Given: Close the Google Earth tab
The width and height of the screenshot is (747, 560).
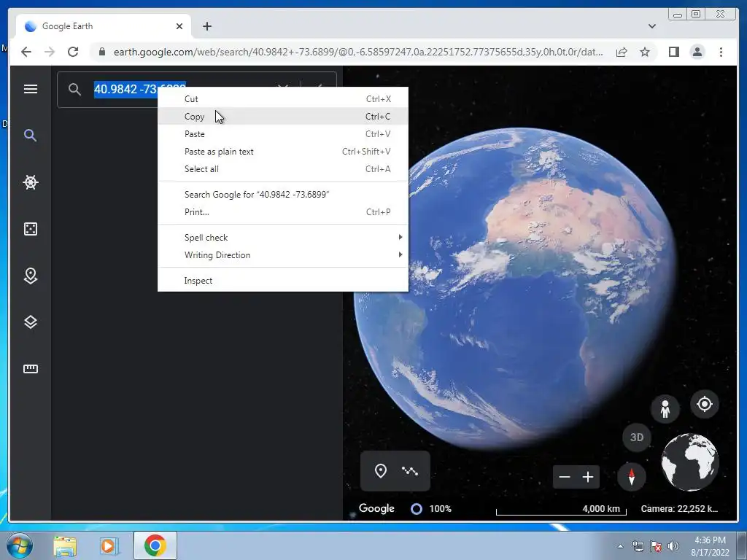Looking at the screenshot, I should pos(179,26).
